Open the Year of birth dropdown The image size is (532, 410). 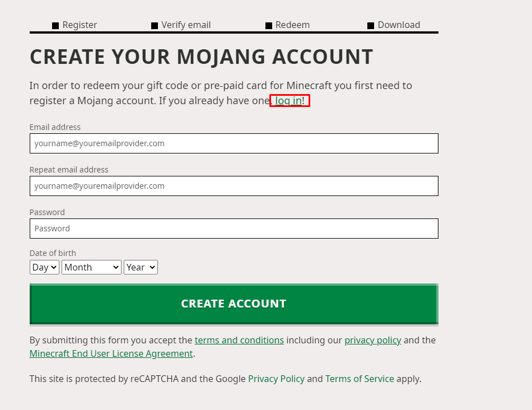coord(141,268)
